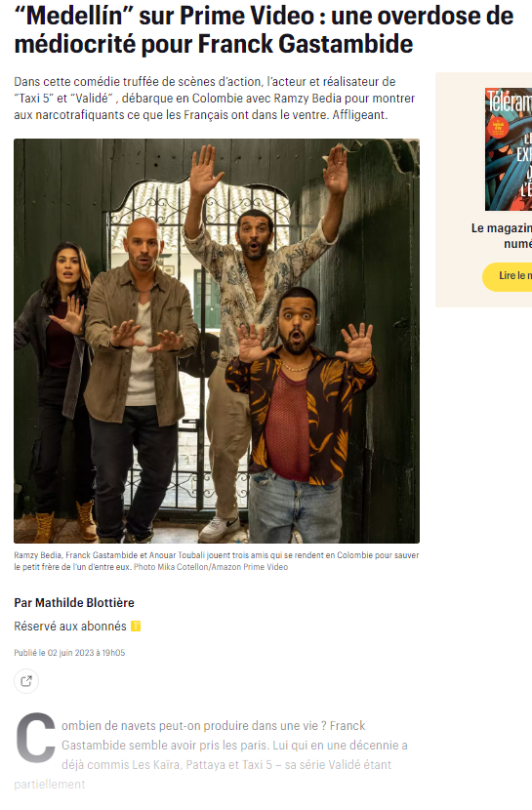
Task: Click the faded word "partiellement"
Action: click(x=50, y=785)
